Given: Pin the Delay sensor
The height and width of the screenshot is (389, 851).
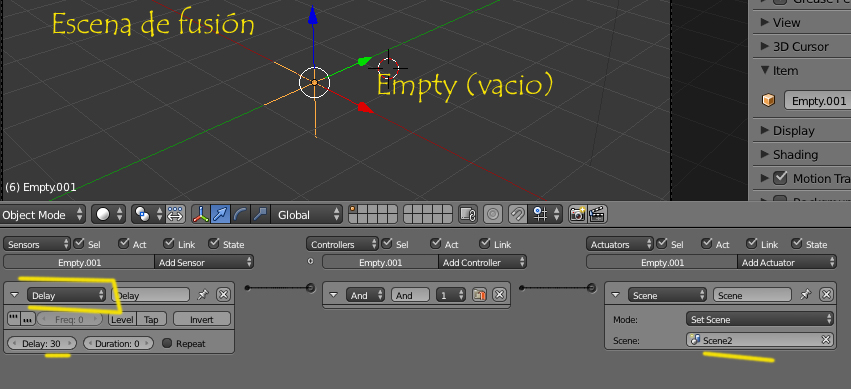Looking at the screenshot, I should pyautogui.click(x=203, y=295).
